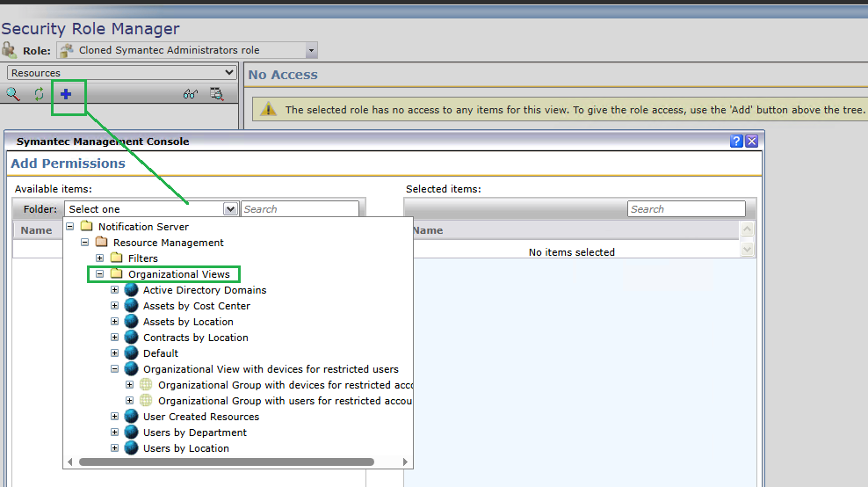Click the restricted users view globe icon
The image size is (868, 487).
pos(131,369)
